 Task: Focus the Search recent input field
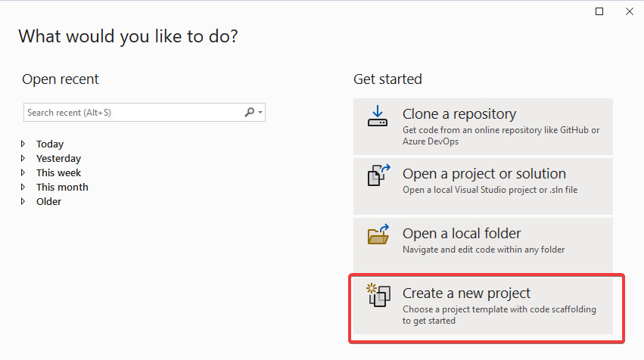click(133, 113)
